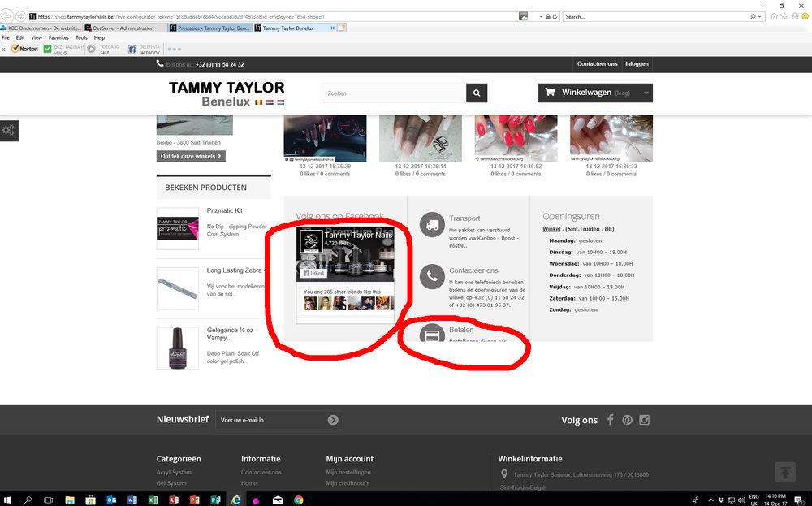Click the Tammy Taylor Benelux logo

click(227, 93)
